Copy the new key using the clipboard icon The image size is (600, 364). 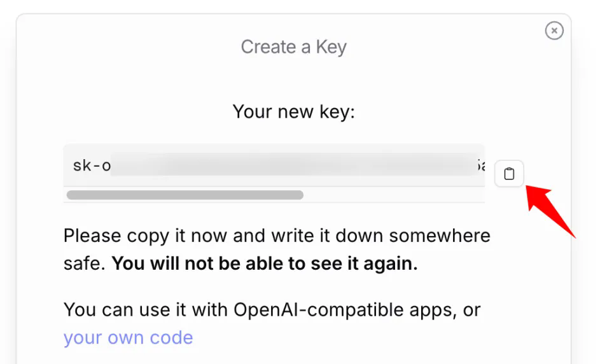[x=509, y=173]
